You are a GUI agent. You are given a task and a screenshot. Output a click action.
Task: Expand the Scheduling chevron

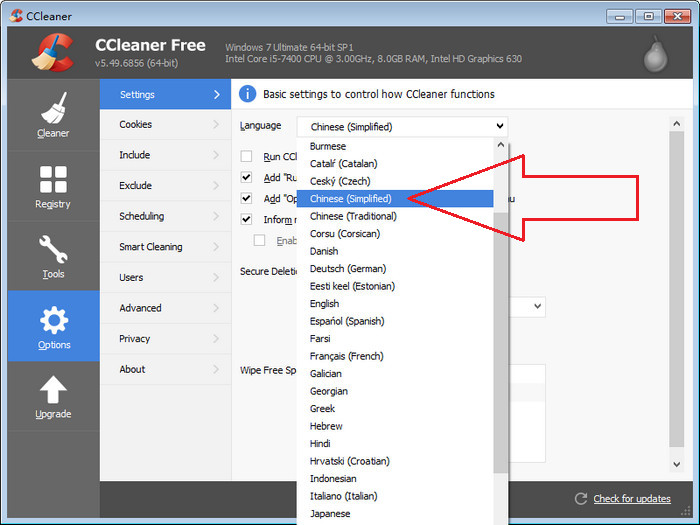[x=216, y=216]
